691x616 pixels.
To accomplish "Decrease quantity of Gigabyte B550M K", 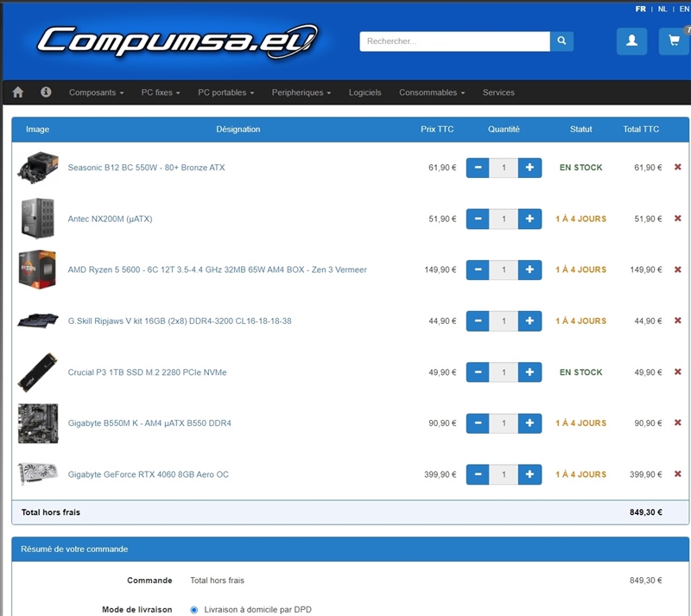I will [x=478, y=423].
